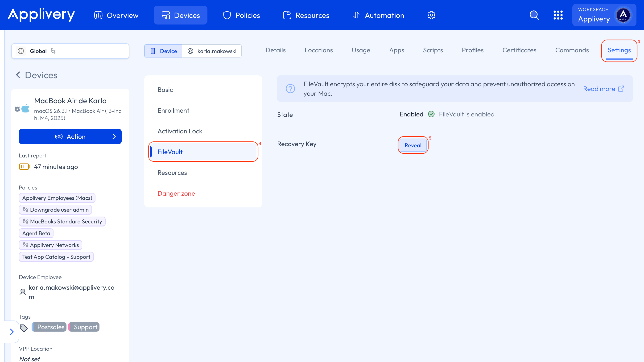The image size is (644, 362).
Task: Open the Downgrade user admin policy
Action: coord(55,210)
